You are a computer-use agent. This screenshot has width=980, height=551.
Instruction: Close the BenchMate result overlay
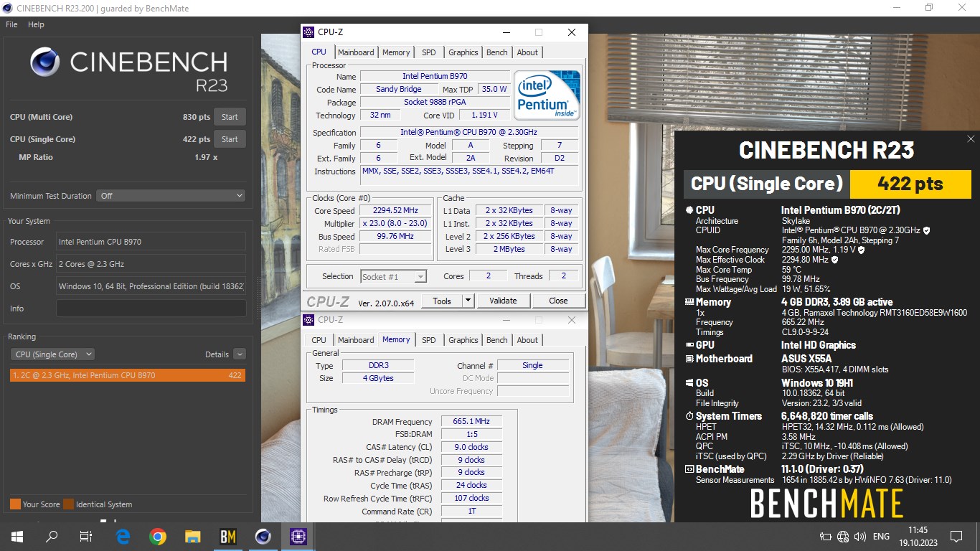[971, 139]
